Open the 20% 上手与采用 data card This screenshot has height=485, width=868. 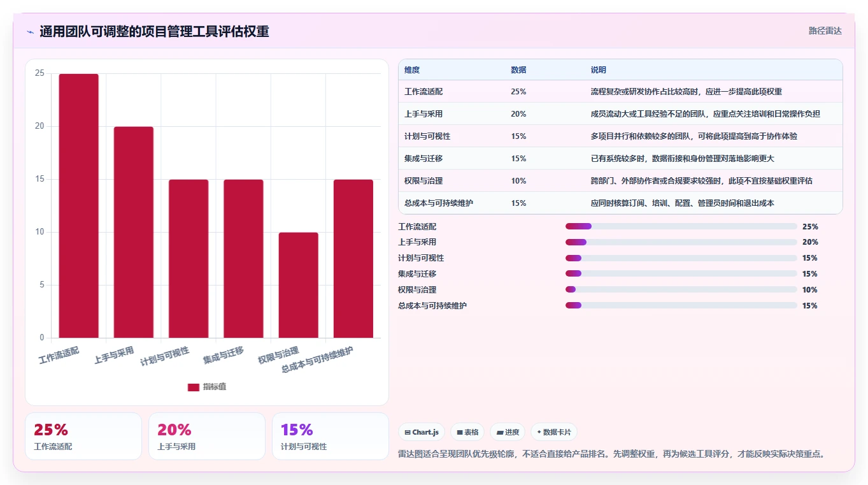pos(207,436)
